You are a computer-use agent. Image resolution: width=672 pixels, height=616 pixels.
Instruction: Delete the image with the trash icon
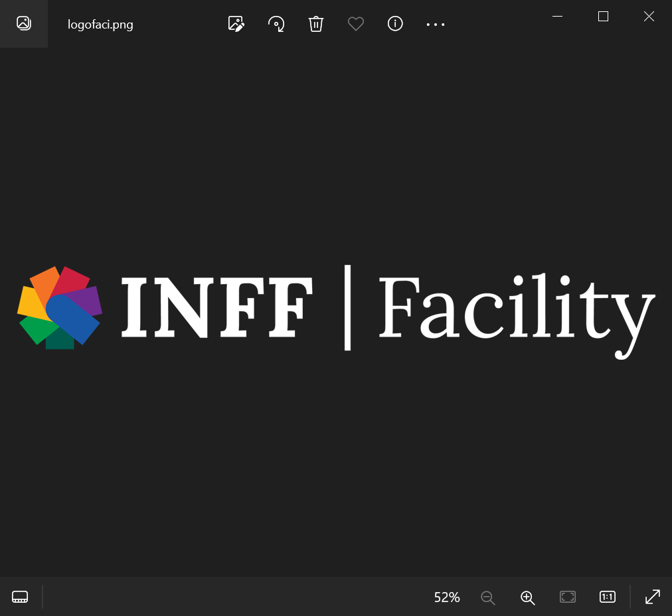point(316,24)
